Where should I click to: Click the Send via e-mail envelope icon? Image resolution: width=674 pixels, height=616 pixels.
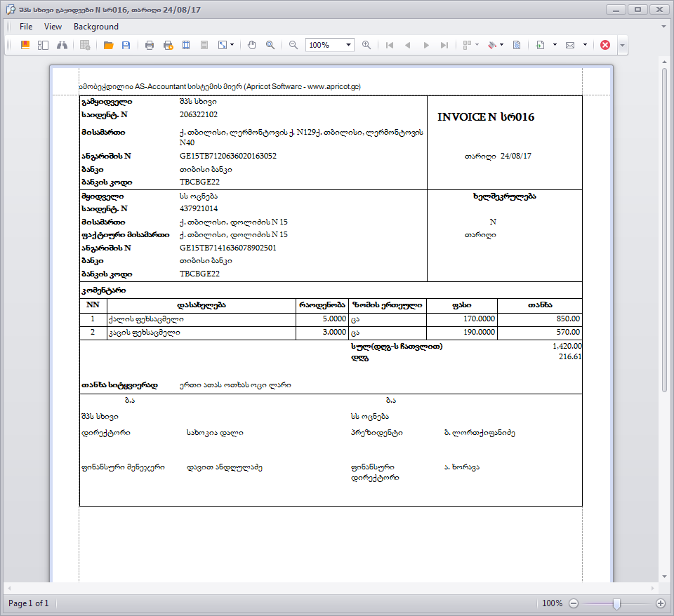(570, 45)
